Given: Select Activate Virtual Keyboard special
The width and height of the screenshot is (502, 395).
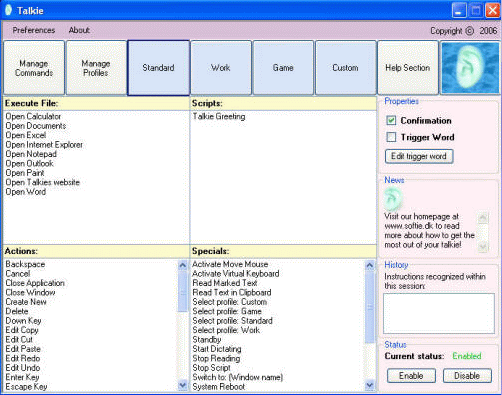Looking at the screenshot, I should tap(236, 273).
